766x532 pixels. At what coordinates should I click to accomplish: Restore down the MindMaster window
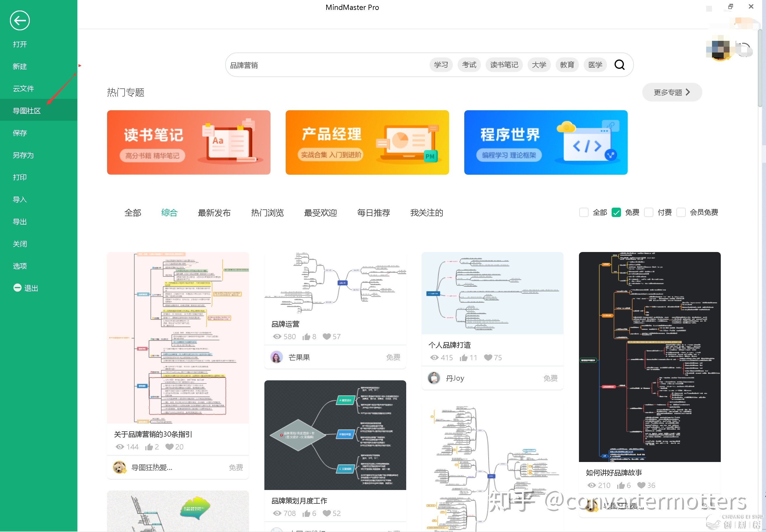coord(730,7)
